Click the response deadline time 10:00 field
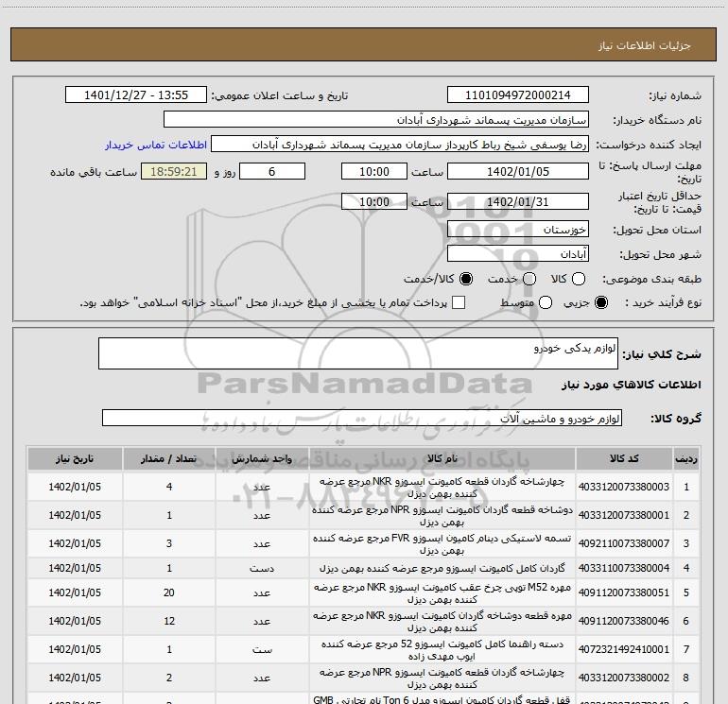The height and width of the screenshot is (704, 728). (374, 171)
